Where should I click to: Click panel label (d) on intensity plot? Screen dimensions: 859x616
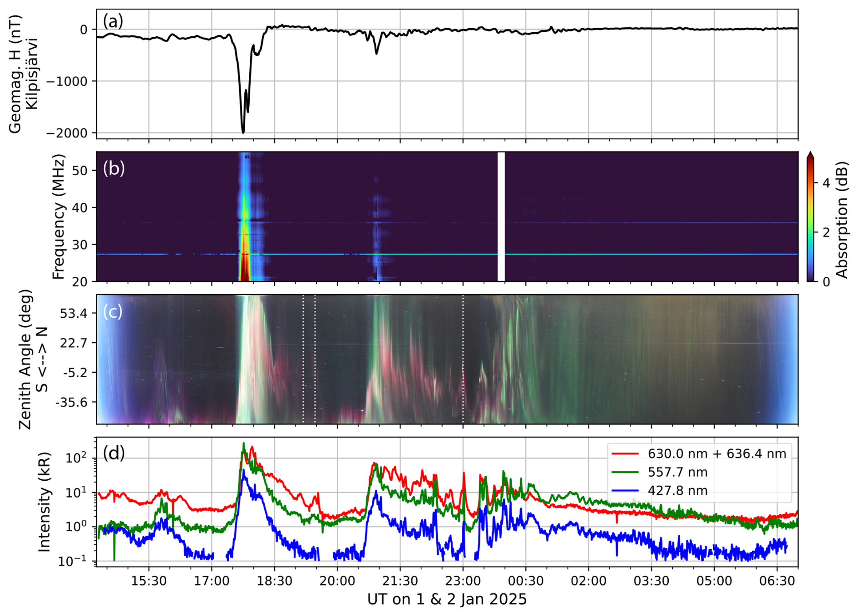(114, 453)
